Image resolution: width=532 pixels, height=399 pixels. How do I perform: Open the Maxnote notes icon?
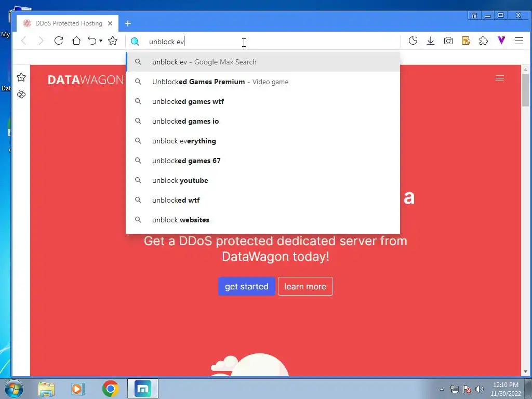pos(466,41)
